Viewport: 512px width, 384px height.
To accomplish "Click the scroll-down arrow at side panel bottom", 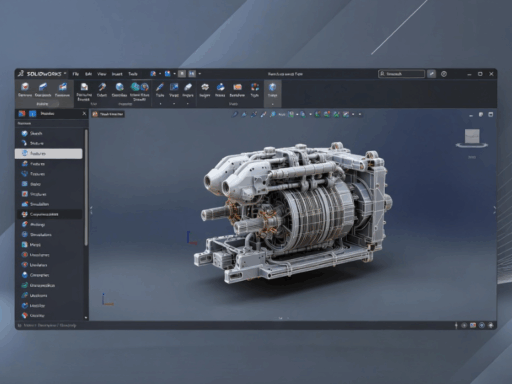I will click(86, 318).
